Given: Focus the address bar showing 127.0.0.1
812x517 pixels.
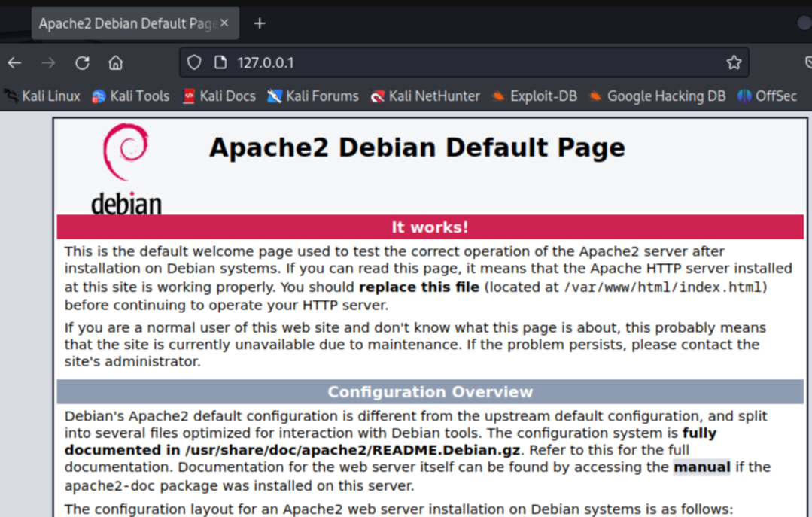Looking at the screenshot, I should point(464,62).
